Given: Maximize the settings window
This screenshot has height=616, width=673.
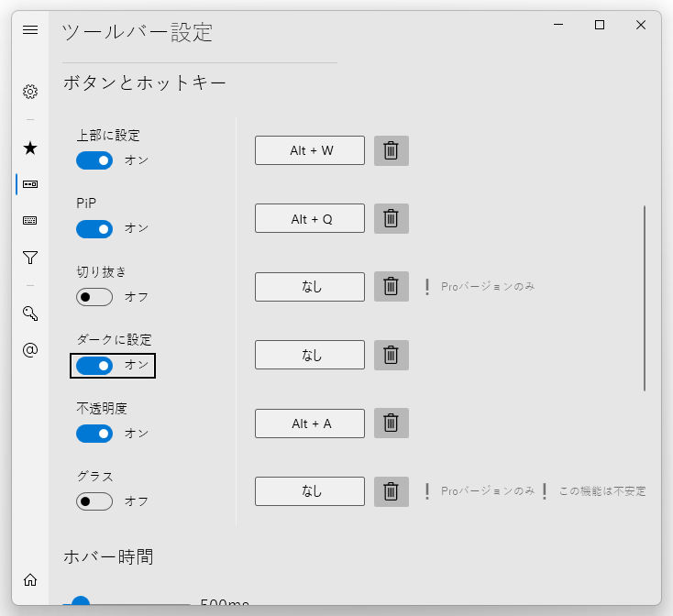Looking at the screenshot, I should click(x=600, y=25).
